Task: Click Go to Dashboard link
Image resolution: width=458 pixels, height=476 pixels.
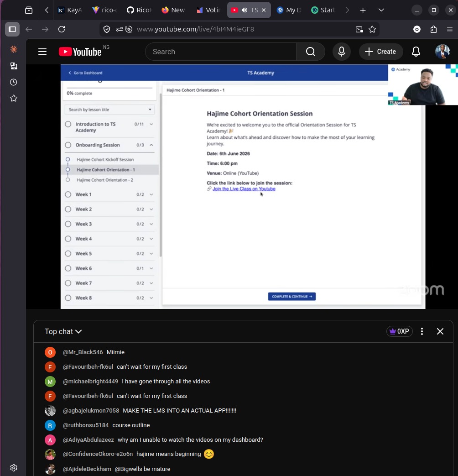Action: (85, 73)
